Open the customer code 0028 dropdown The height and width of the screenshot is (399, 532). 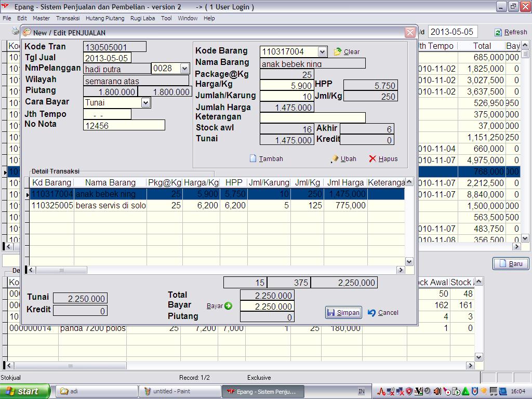pos(184,69)
